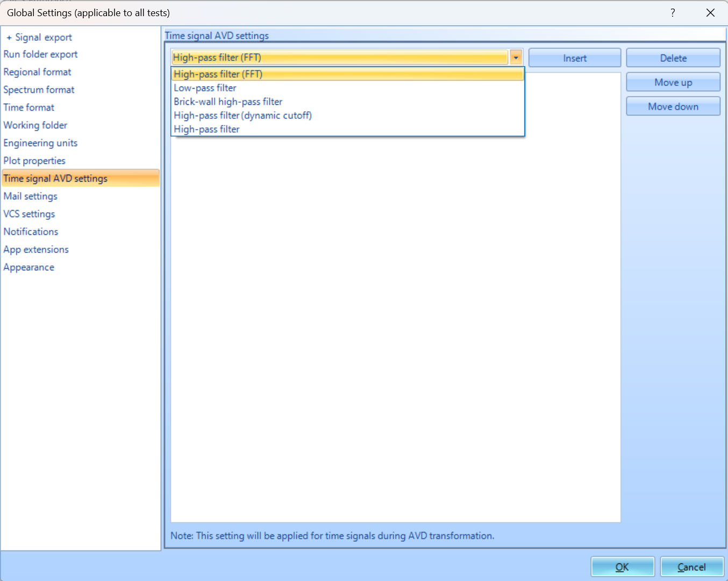Click Move up button

[673, 82]
